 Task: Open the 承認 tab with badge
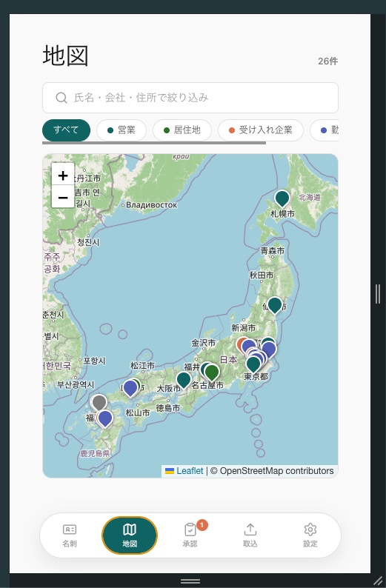[190, 535]
